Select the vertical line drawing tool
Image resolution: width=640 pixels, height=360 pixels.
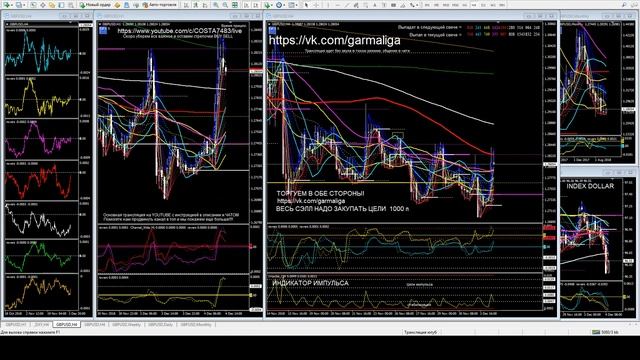coord(328,5)
